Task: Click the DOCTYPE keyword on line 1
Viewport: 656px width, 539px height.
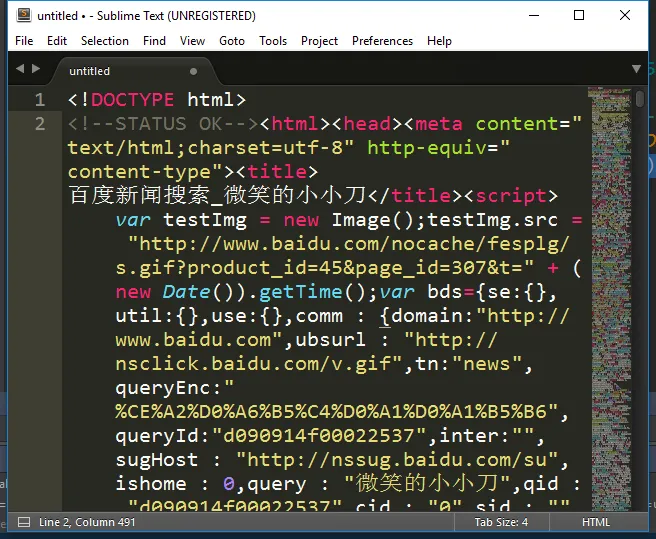Action: pos(132,100)
